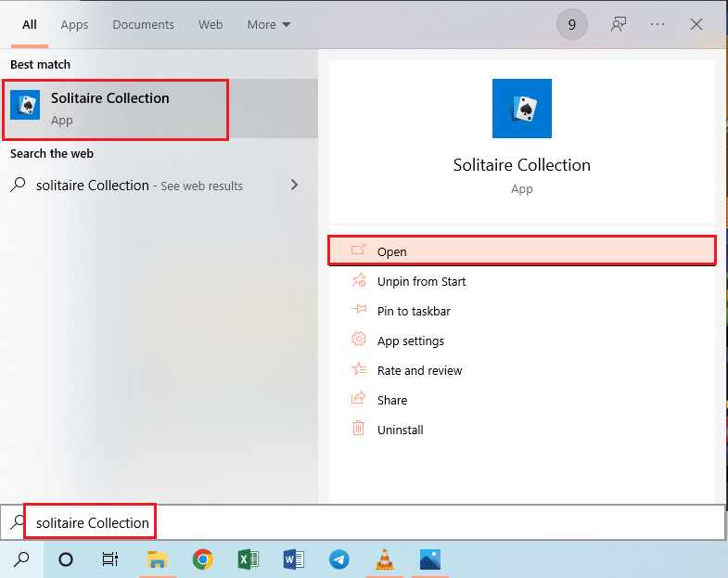Launch Google Chrome from taskbar
This screenshot has width=728, height=578.
(x=203, y=559)
